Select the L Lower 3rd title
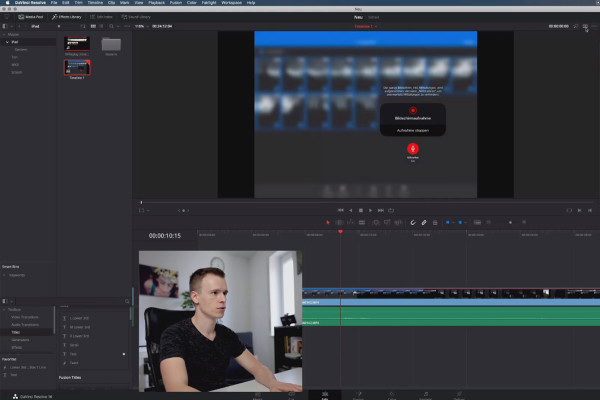Screen dimensions: 600x400 click(79, 318)
